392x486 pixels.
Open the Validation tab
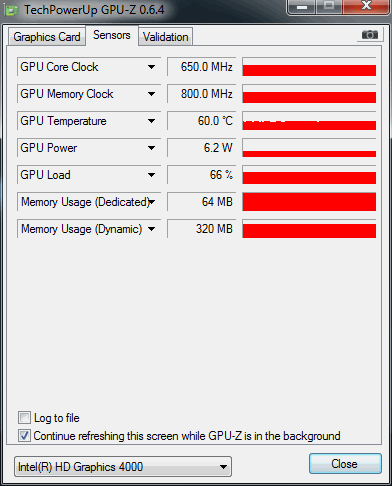point(166,37)
